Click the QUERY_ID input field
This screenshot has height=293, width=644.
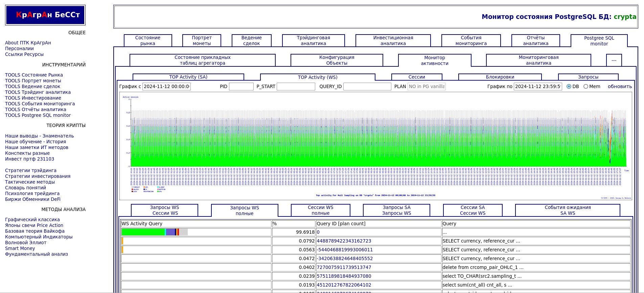[367, 87]
